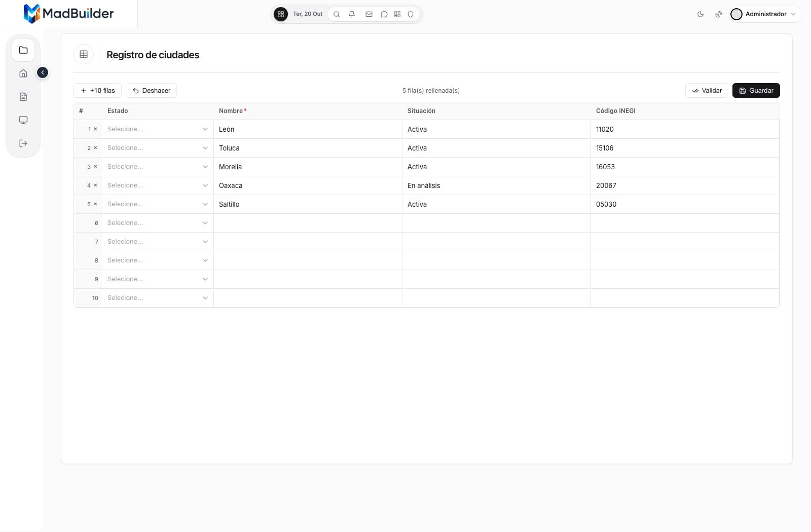
Task: Click the shield icon in top bar
Action: pyautogui.click(x=411, y=14)
